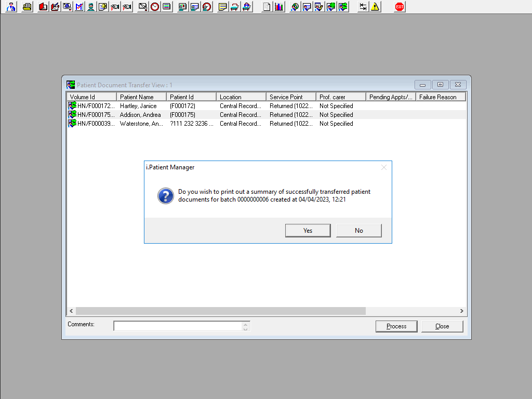Viewport: 532px width, 399px height.
Task: Minimize the Patient Document Transfer View window
Action: coord(423,85)
